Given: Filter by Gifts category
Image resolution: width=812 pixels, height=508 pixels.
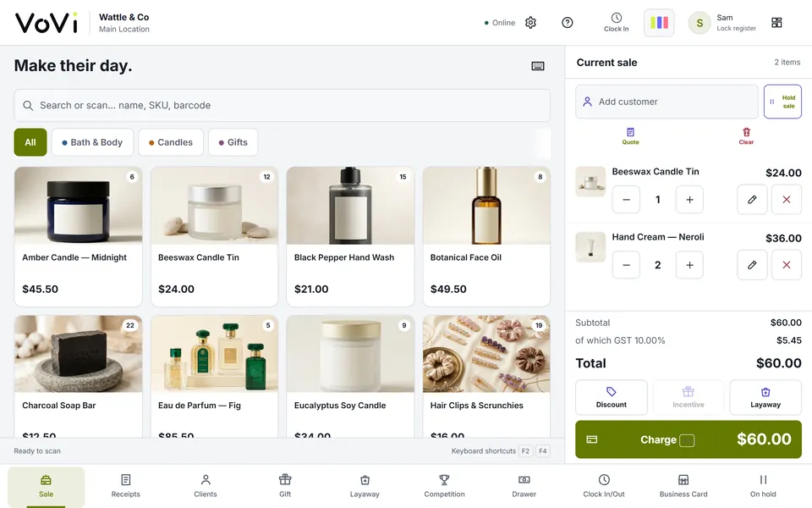Looking at the screenshot, I should [x=233, y=142].
